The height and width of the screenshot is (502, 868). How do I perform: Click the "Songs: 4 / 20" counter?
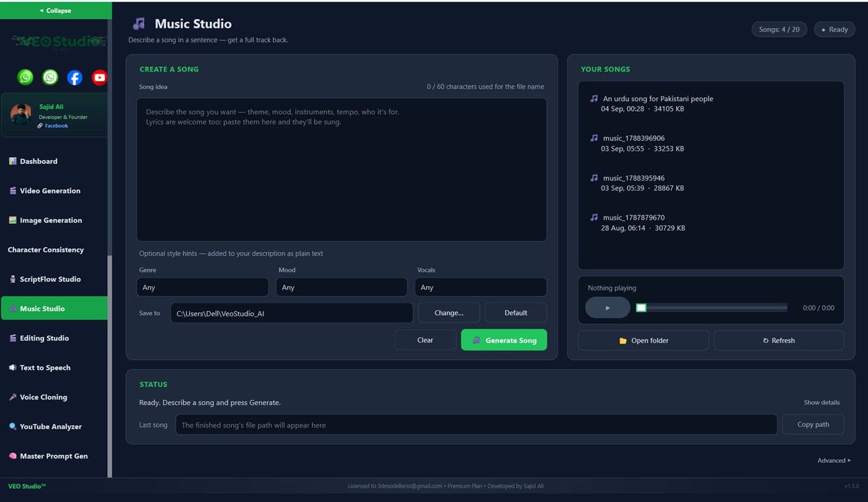779,29
